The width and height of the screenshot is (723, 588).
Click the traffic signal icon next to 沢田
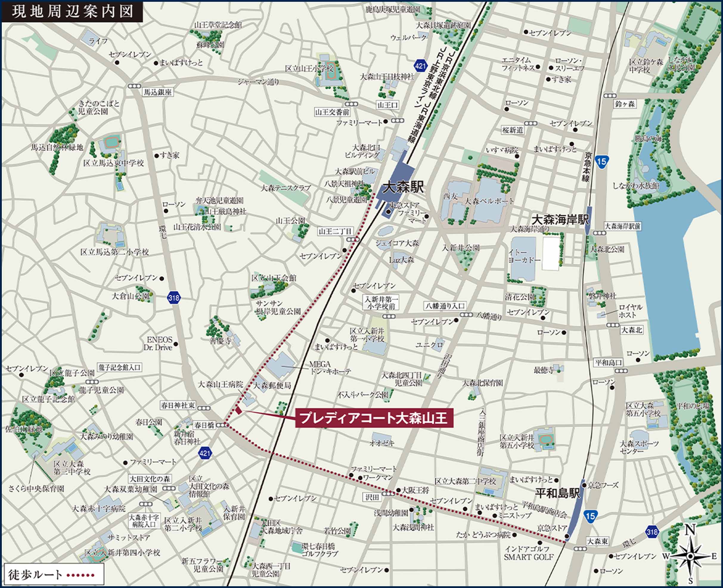click(389, 494)
